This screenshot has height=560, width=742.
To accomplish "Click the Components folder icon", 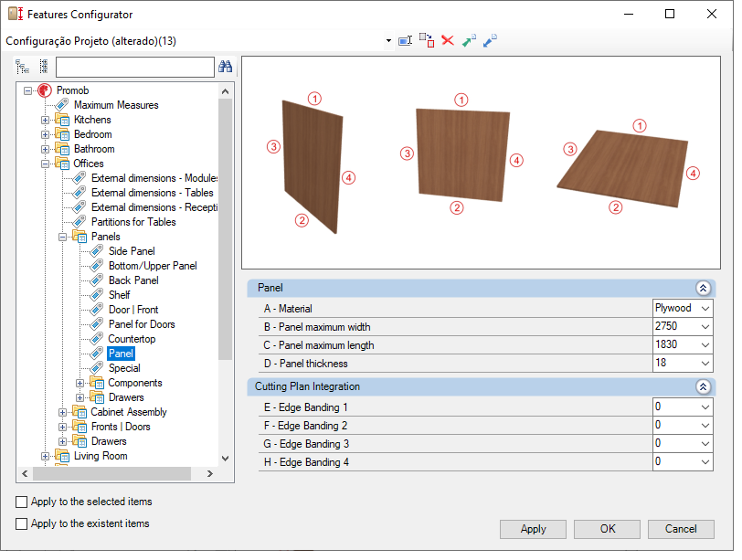I will [x=97, y=382].
